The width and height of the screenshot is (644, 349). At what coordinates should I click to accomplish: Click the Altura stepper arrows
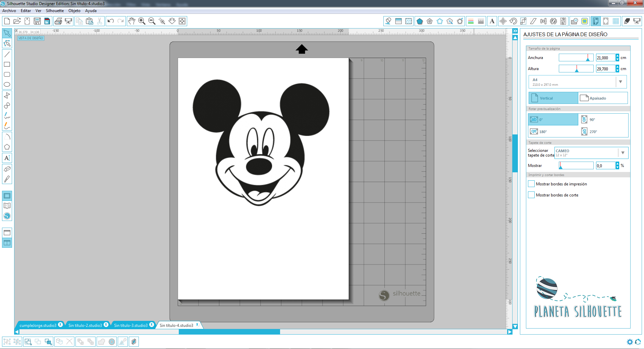click(x=617, y=69)
